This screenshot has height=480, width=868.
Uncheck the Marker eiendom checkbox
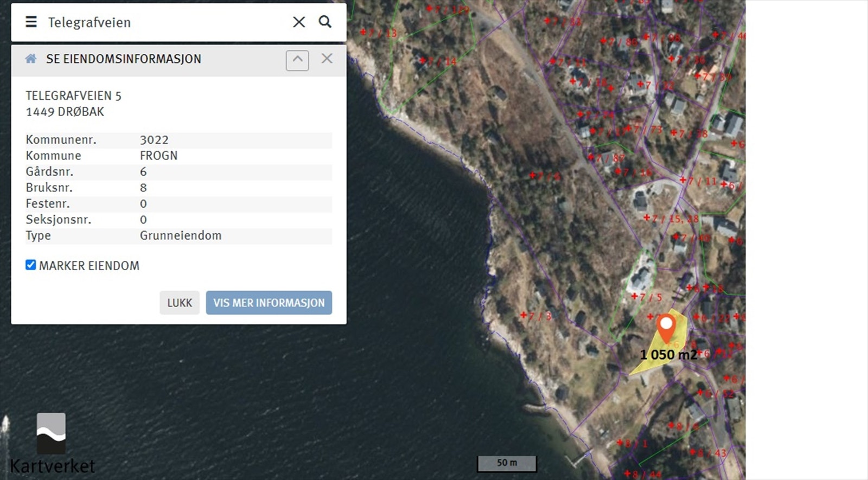tap(31, 265)
